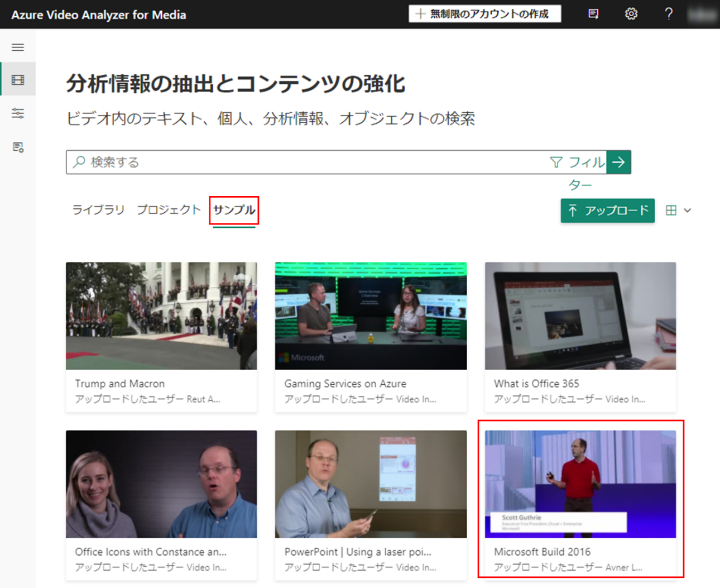The width and height of the screenshot is (720, 588).
Task: Select the サンプル tab
Action: pyautogui.click(x=234, y=210)
